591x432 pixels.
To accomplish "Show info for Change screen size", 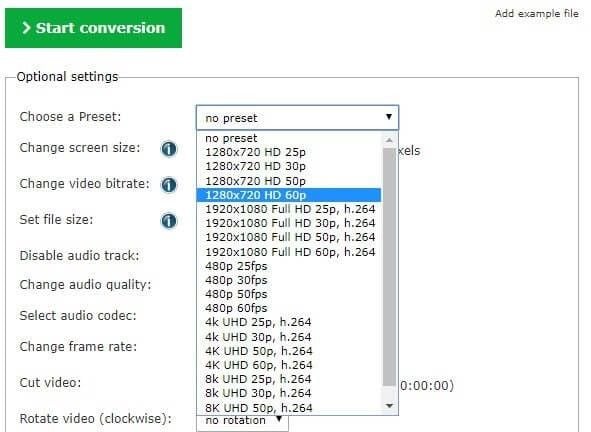I will click(x=168, y=149).
